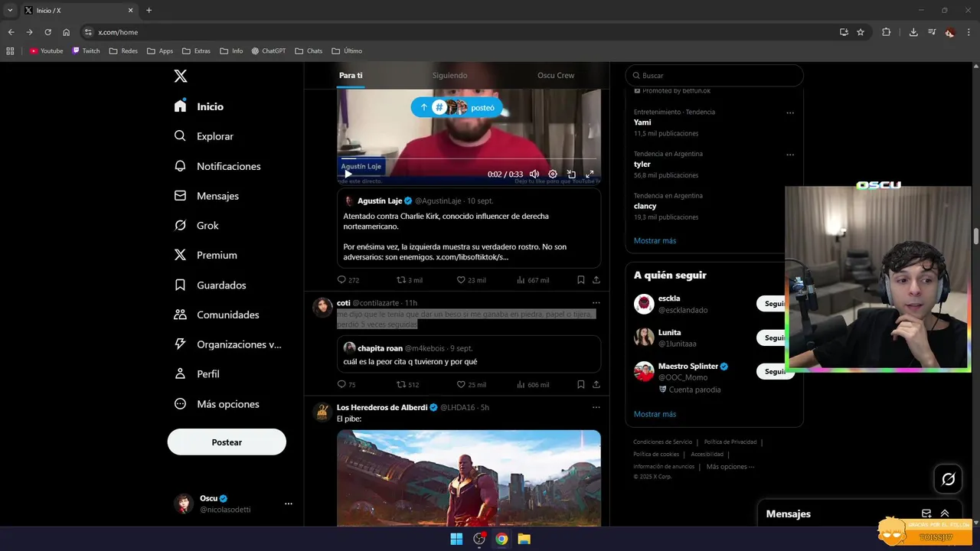Open Perfil from sidebar
Screen dimensions: 980x551
[197, 374]
